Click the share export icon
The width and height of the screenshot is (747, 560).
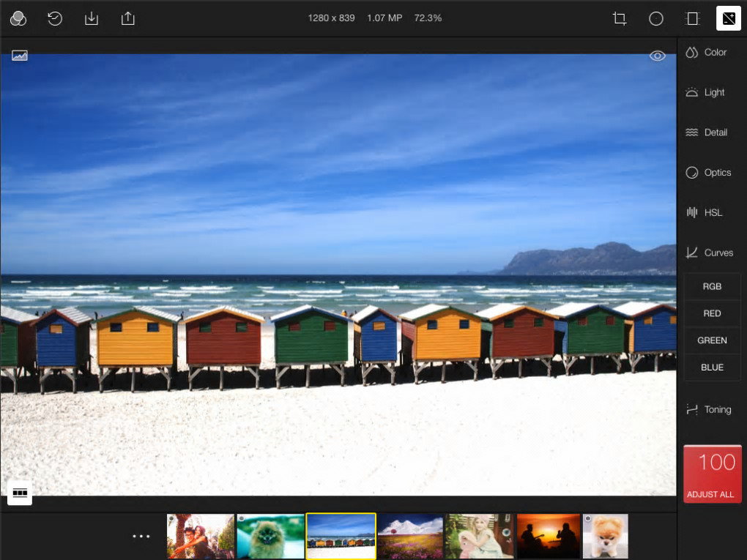coord(128,18)
